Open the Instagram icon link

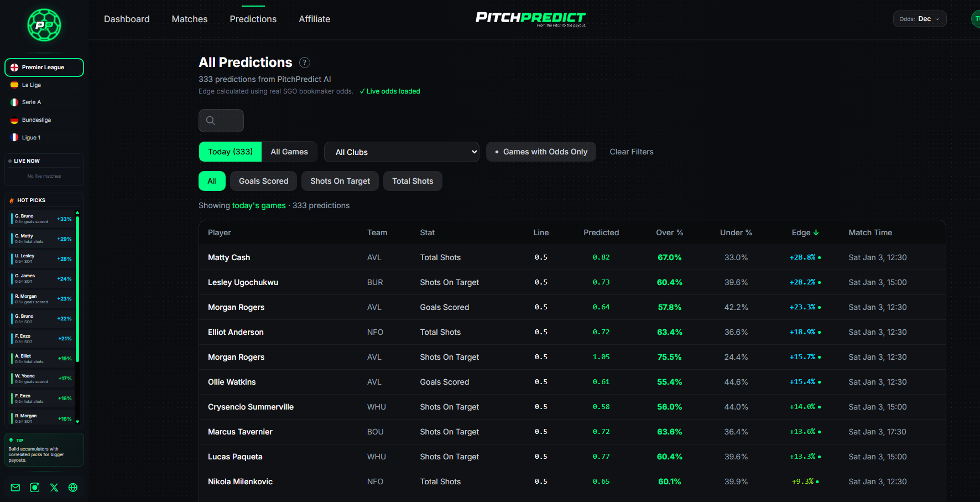click(x=35, y=488)
